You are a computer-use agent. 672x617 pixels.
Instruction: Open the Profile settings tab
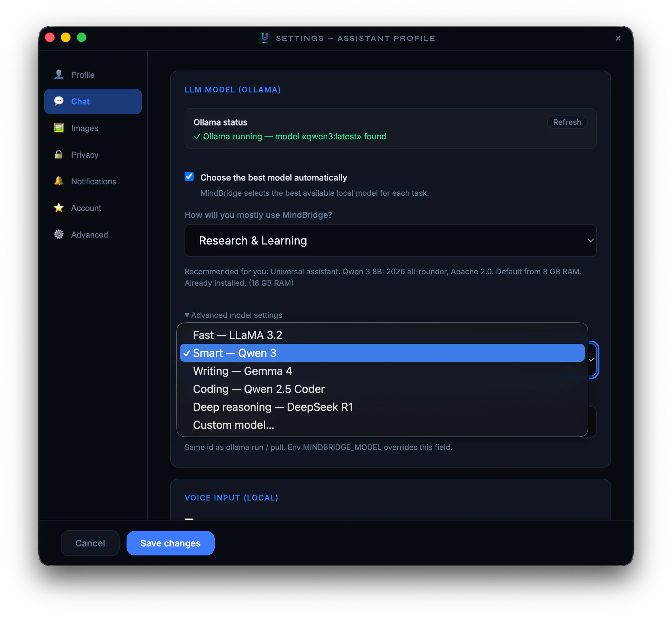click(x=93, y=75)
